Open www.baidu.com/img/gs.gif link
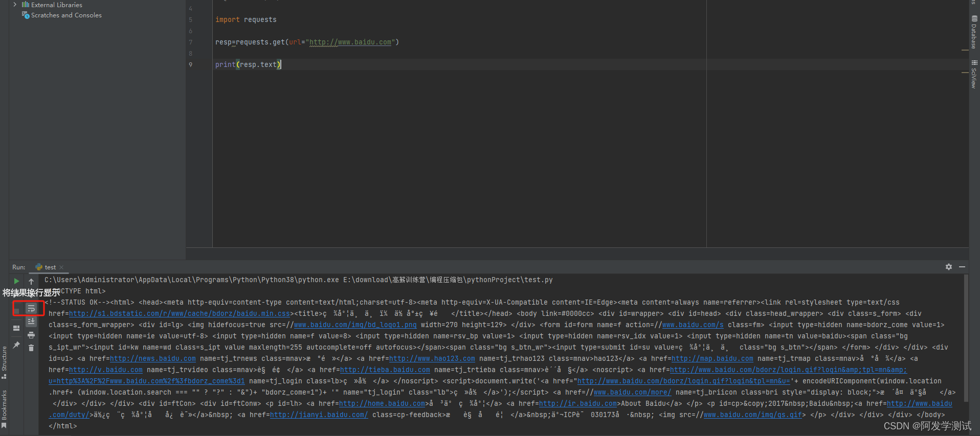Image resolution: width=980 pixels, height=436 pixels. click(752, 415)
